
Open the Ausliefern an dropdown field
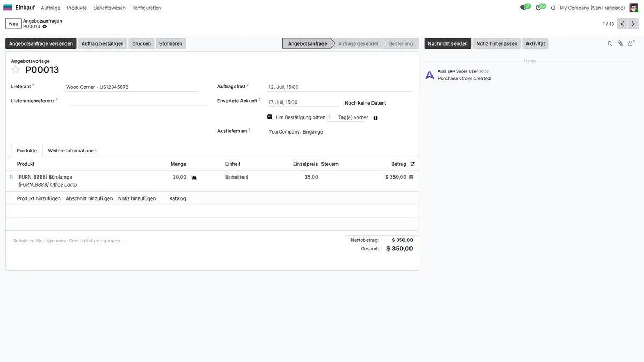tap(336, 132)
